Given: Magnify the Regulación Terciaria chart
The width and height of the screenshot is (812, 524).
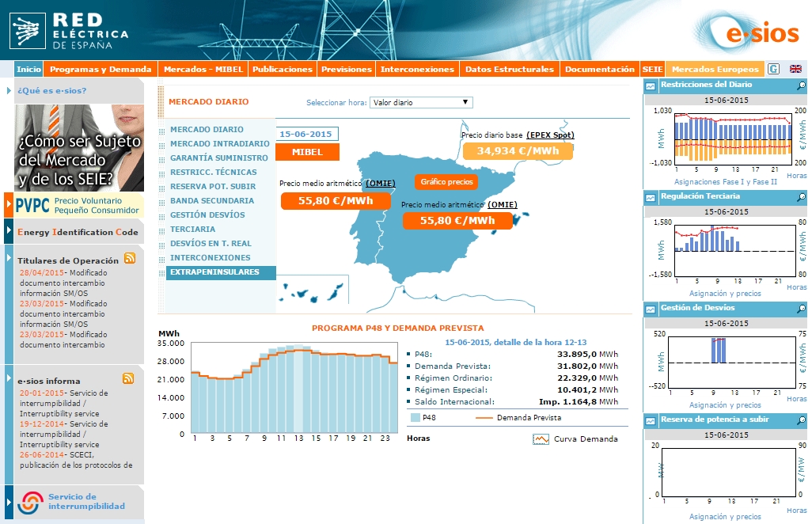Looking at the screenshot, I should (x=801, y=197).
